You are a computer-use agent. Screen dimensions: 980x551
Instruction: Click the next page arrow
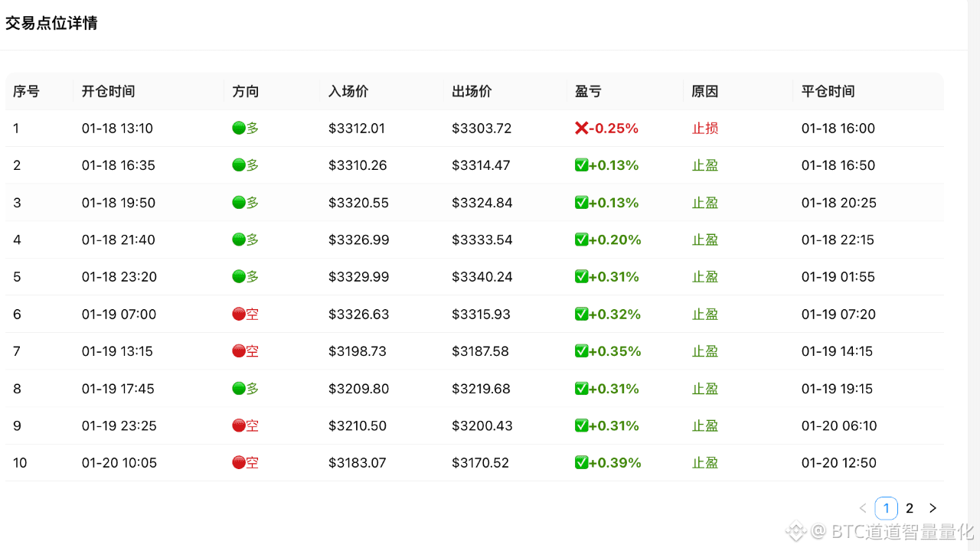point(933,508)
